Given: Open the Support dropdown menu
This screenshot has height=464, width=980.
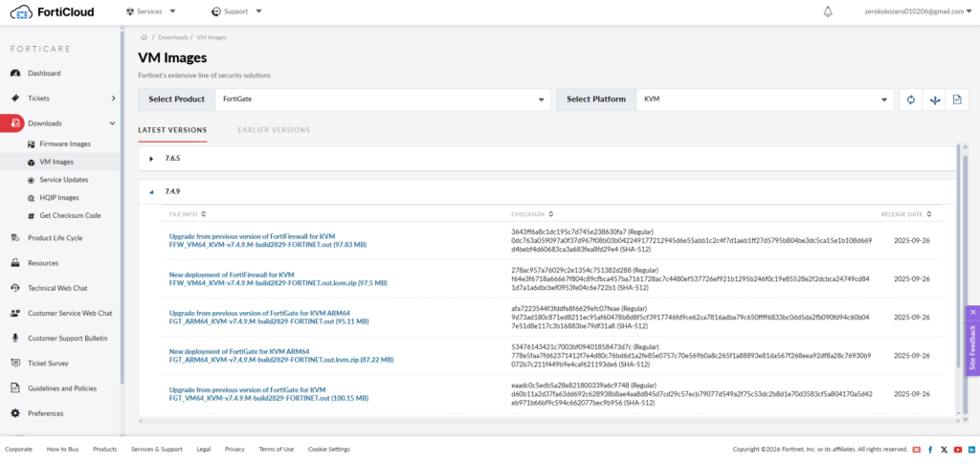Looking at the screenshot, I should pyautogui.click(x=237, y=11).
